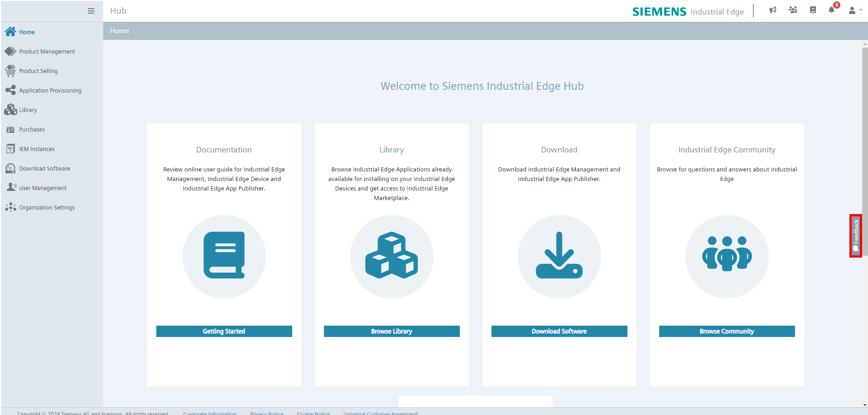Open documentation book icon in header

click(813, 10)
